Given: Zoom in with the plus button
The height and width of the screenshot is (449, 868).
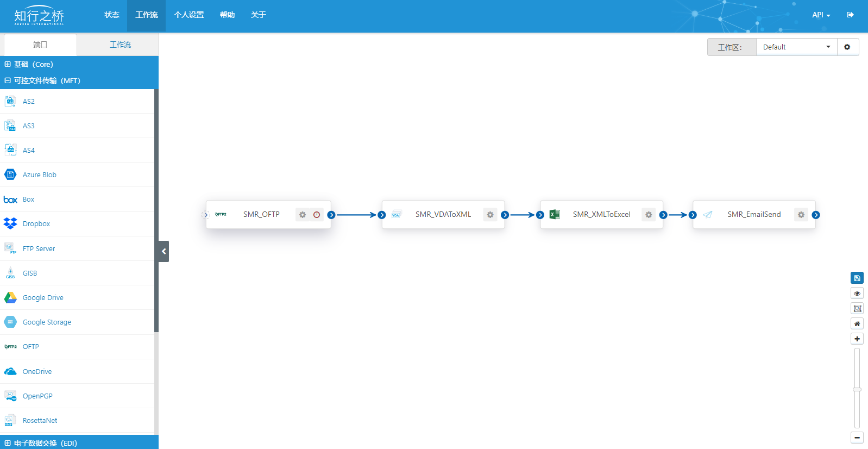Looking at the screenshot, I should tap(857, 339).
